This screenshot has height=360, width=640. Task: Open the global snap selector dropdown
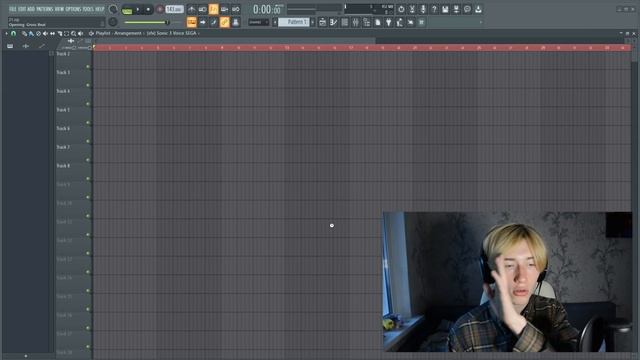pos(258,22)
